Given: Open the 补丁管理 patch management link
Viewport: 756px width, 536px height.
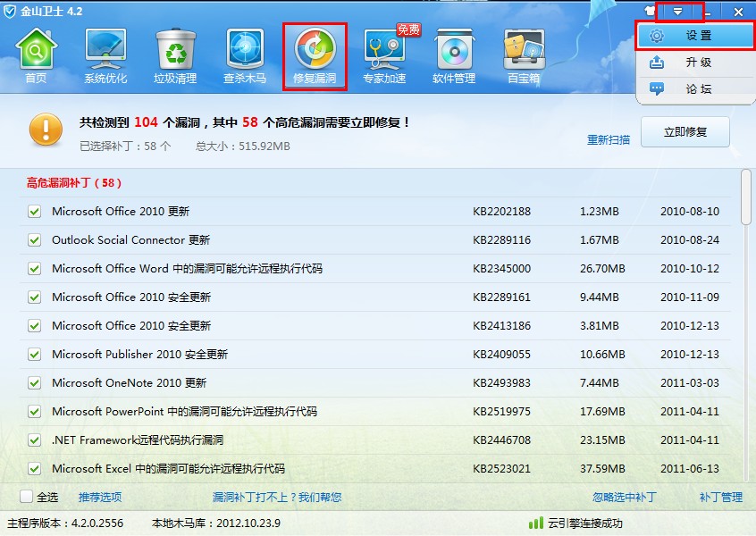Looking at the screenshot, I should [x=721, y=497].
